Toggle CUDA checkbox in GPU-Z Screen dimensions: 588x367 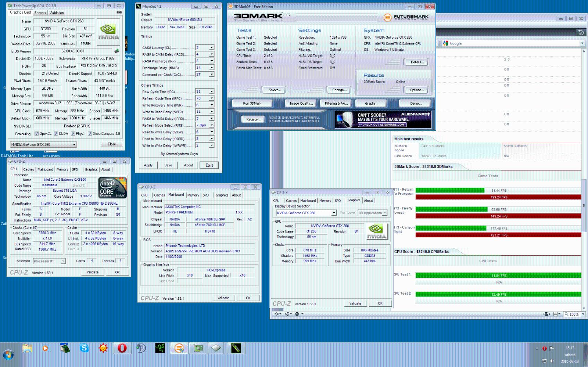tap(56, 134)
